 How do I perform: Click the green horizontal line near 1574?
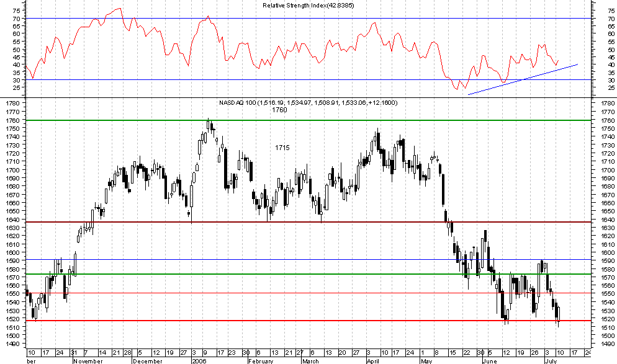tap(308, 274)
